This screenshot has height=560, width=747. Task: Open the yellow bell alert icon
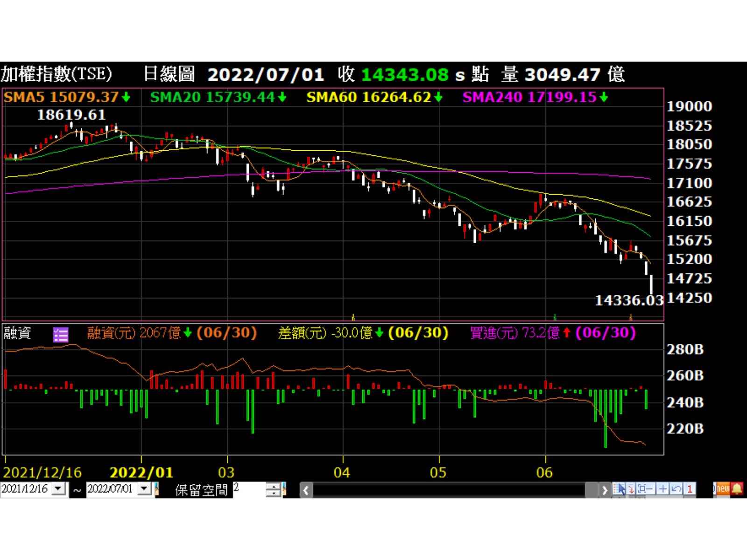point(737,489)
